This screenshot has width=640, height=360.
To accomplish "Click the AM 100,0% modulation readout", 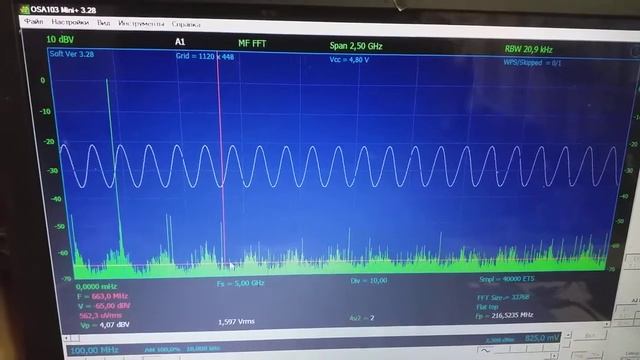I will pyautogui.click(x=162, y=350).
